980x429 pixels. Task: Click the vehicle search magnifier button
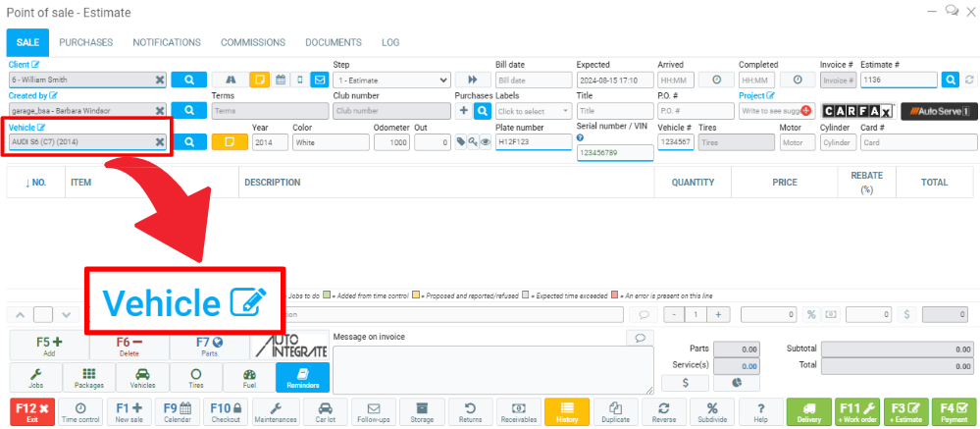point(188,142)
